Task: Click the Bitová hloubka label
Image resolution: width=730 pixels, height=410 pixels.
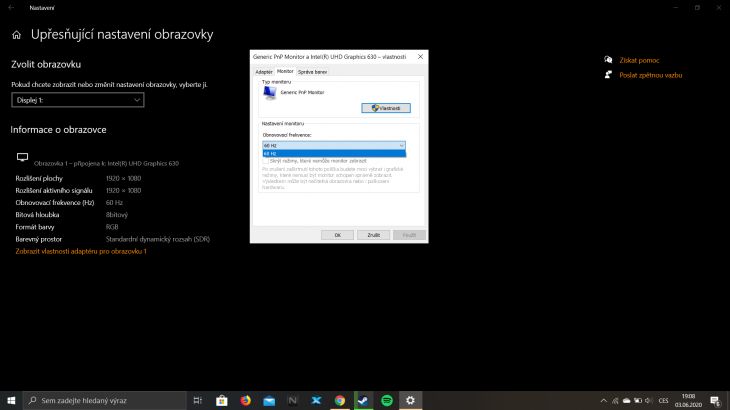Action: point(37,215)
